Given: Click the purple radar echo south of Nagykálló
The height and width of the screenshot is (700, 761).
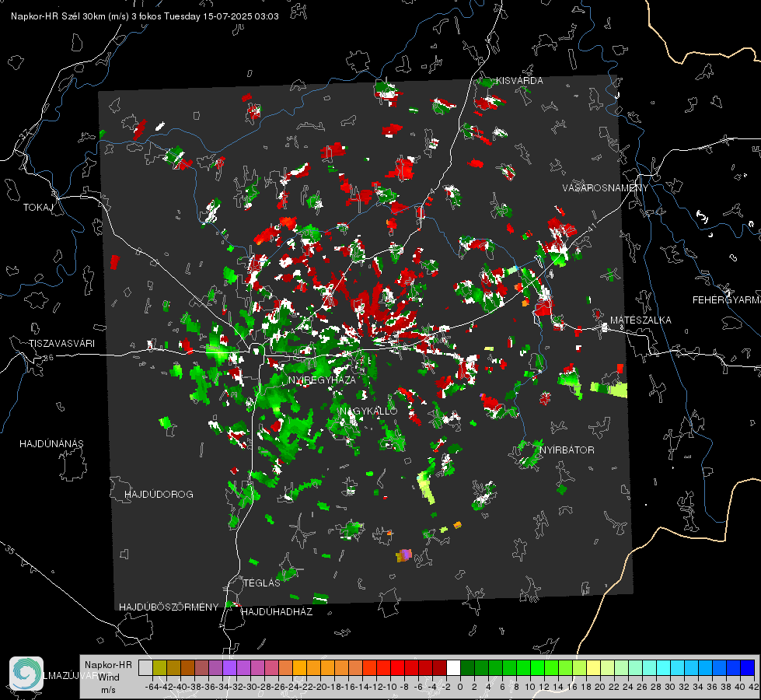Looking at the screenshot, I should pos(403,555).
